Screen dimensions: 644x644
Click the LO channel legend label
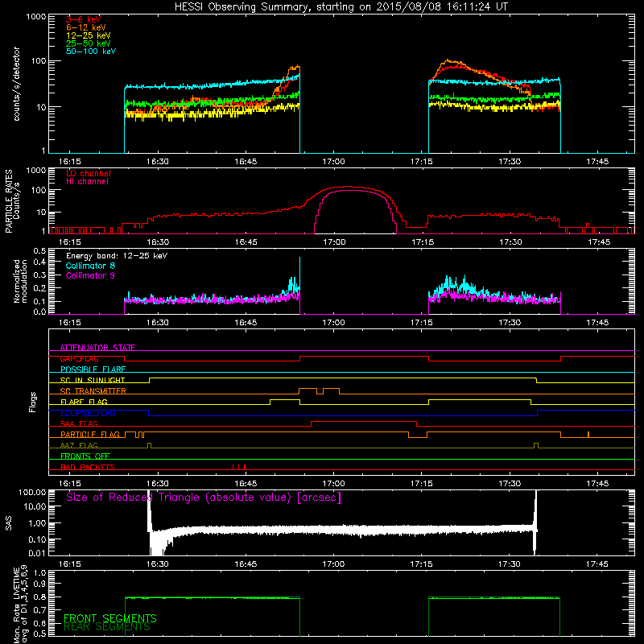tap(89, 173)
